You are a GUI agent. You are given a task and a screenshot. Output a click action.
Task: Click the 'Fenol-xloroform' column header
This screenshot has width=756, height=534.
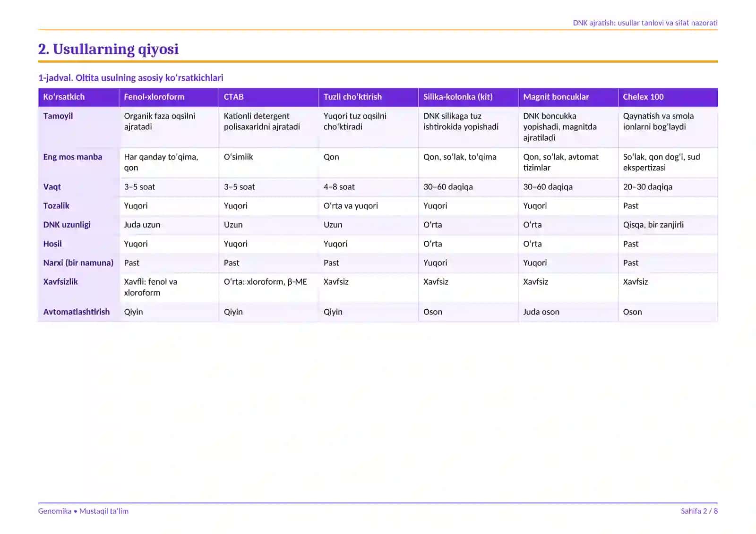tap(154, 97)
